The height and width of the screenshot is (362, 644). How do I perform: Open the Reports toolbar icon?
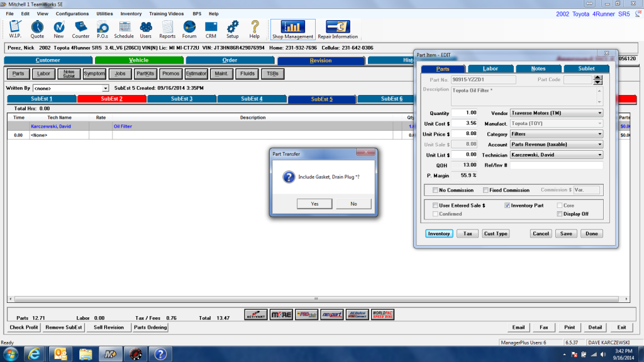click(167, 29)
